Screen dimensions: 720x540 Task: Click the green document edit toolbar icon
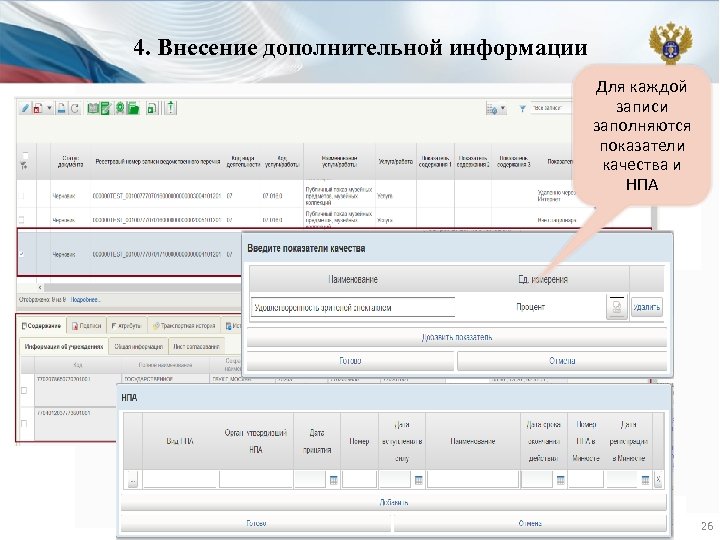[105, 108]
